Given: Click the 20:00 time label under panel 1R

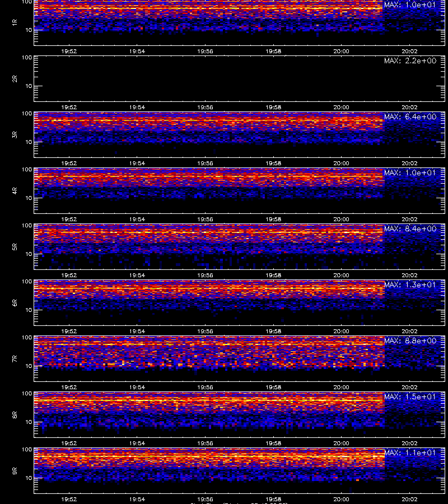Looking at the screenshot, I should pos(341,52).
